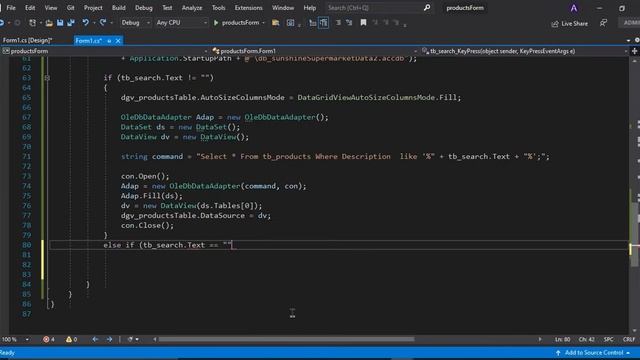Click line number 71 in the margin
This screenshot has height=360, width=640.
point(27,157)
